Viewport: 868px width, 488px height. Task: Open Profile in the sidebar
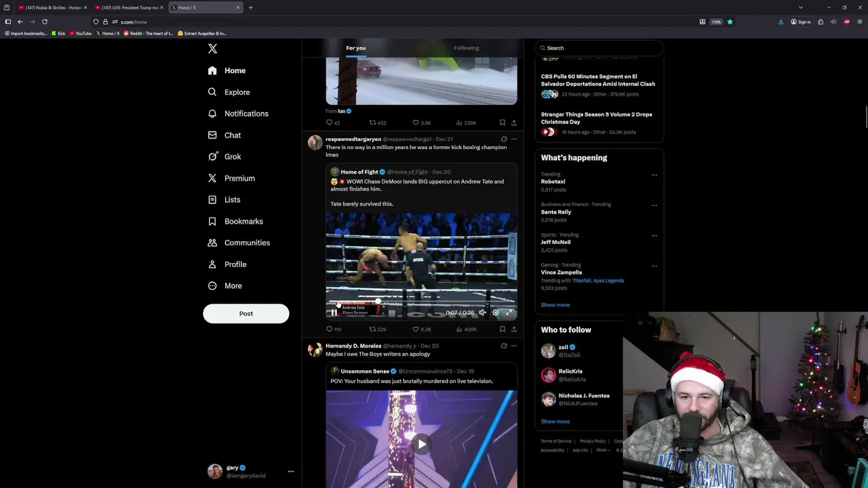coord(227,264)
